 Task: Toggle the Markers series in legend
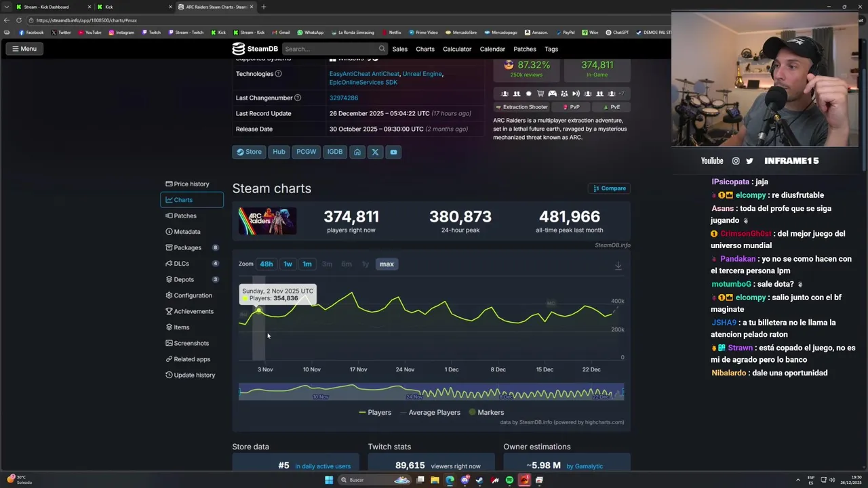486,412
